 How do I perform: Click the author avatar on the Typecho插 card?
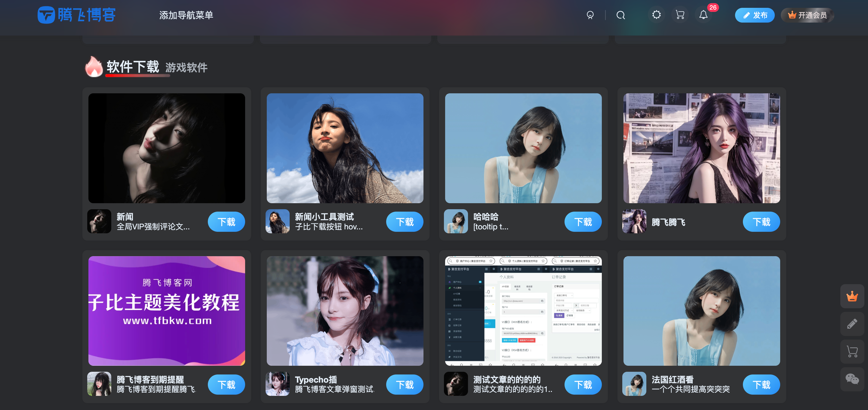point(277,384)
